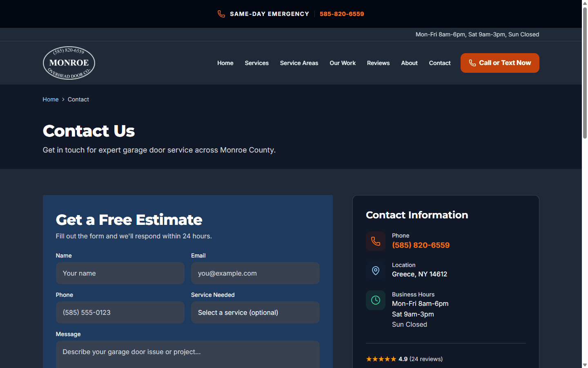Switch to the Our Work page
This screenshot has height=368, width=588.
pyautogui.click(x=343, y=63)
